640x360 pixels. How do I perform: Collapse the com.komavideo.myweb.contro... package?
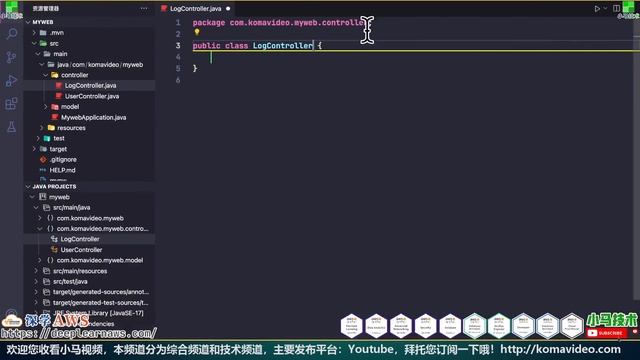pyautogui.click(x=40, y=229)
